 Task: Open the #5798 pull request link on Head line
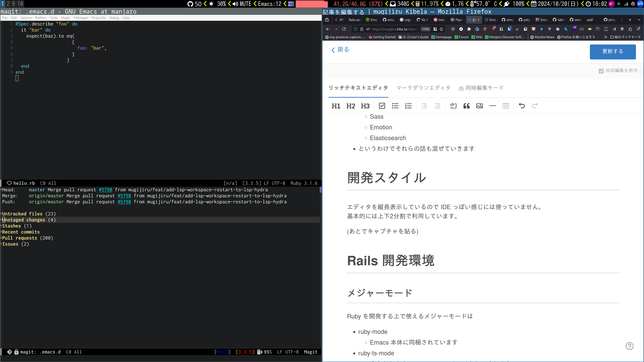[105, 190]
